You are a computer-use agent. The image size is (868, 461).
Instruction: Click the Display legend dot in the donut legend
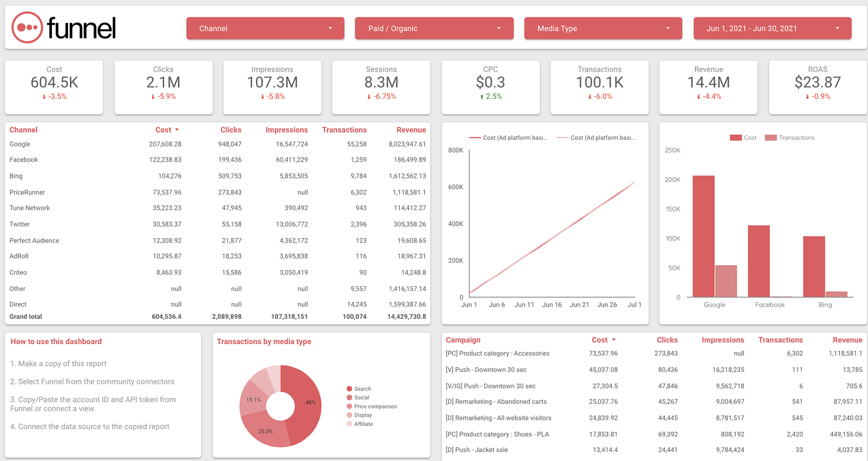click(349, 415)
